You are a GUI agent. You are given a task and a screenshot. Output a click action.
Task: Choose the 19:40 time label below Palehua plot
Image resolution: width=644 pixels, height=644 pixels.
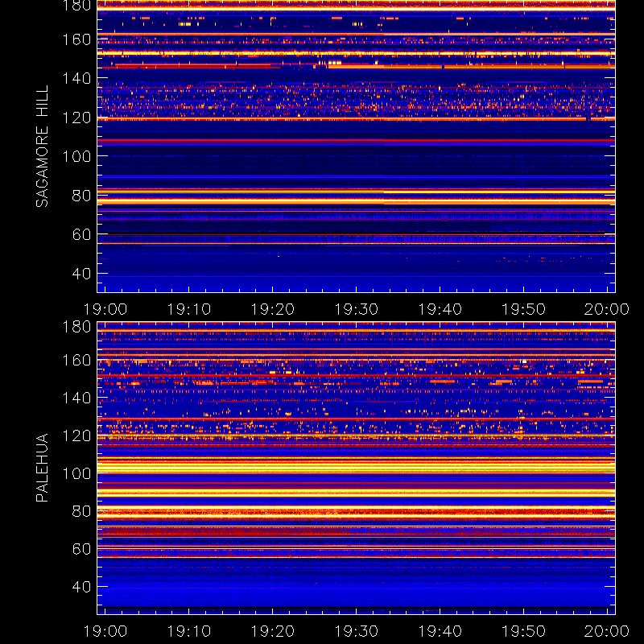(x=440, y=631)
